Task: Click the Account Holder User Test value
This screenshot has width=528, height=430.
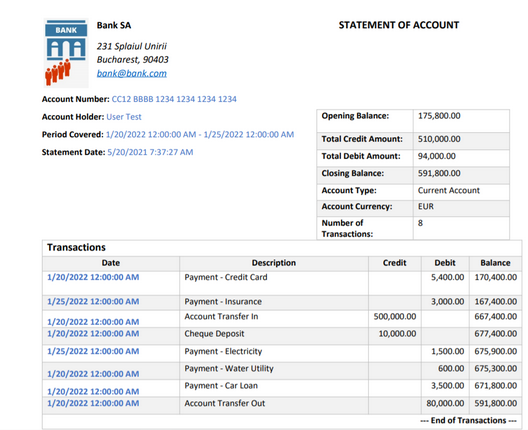Action: point(124,117)
